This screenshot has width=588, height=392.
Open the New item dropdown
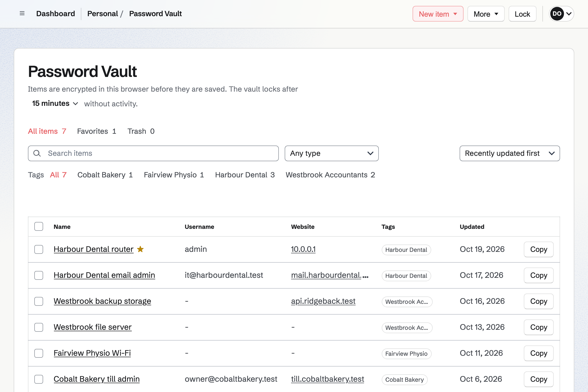pos(438,14)
